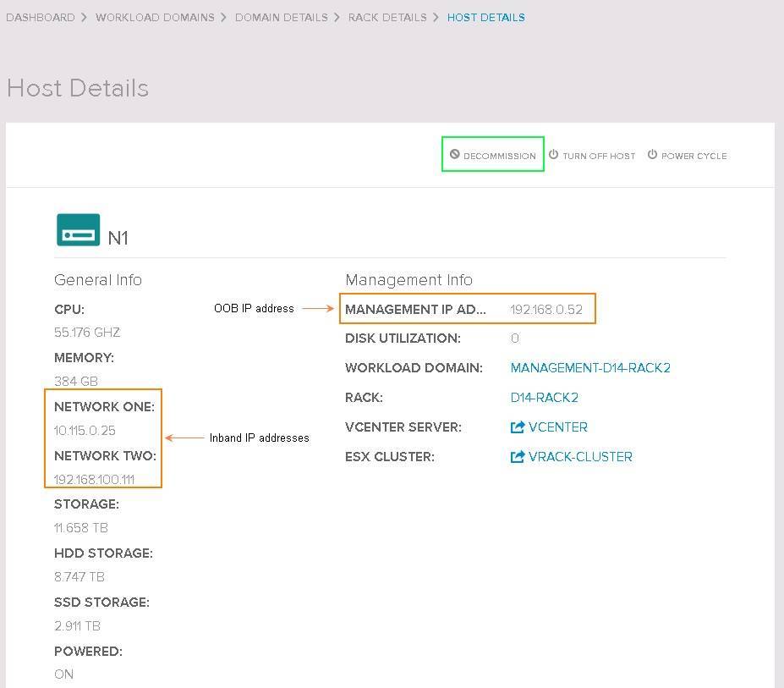Open the VRACK-CLUSTER link
This screenshot has height=688, width=784.
pos(580,456)
